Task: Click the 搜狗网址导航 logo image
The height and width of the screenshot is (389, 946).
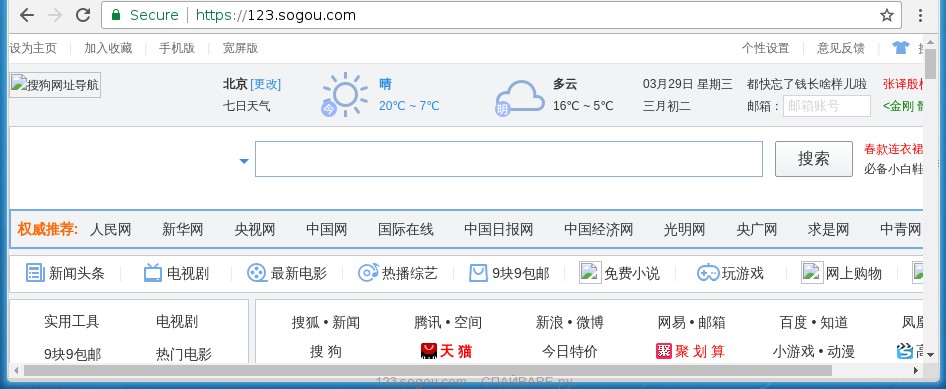Action: [55, 86]
